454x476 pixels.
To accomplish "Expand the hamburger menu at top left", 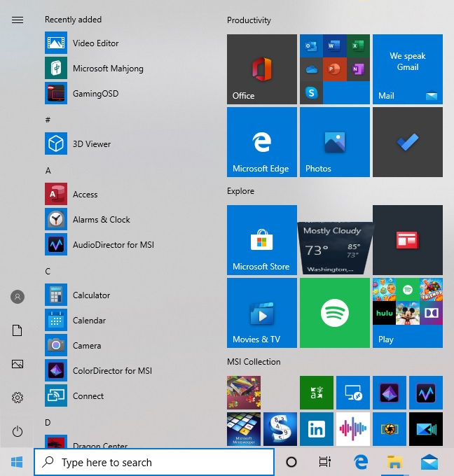I will tap(18, 20).
